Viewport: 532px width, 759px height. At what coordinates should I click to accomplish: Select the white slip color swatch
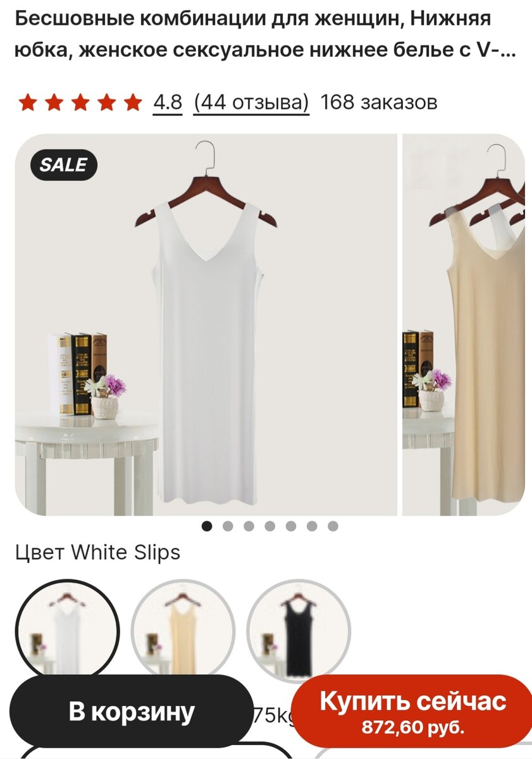68,631
